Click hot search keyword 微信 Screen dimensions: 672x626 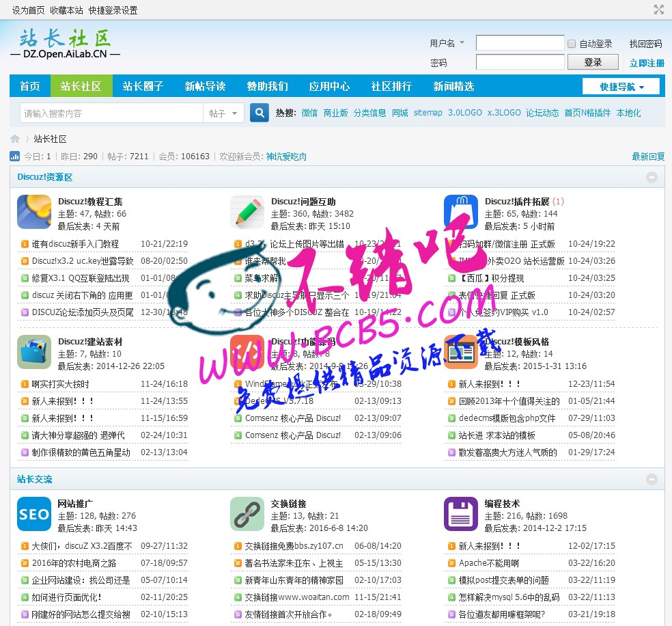coord(309,113)
